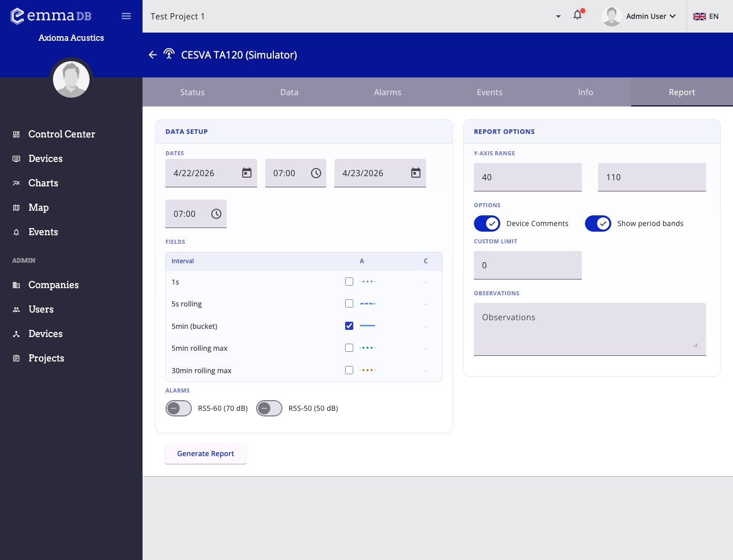Uncheck the 5min (bucket) checkbox
The height and width of the screenshot is (560, 733).
click(x=349, y=326)
